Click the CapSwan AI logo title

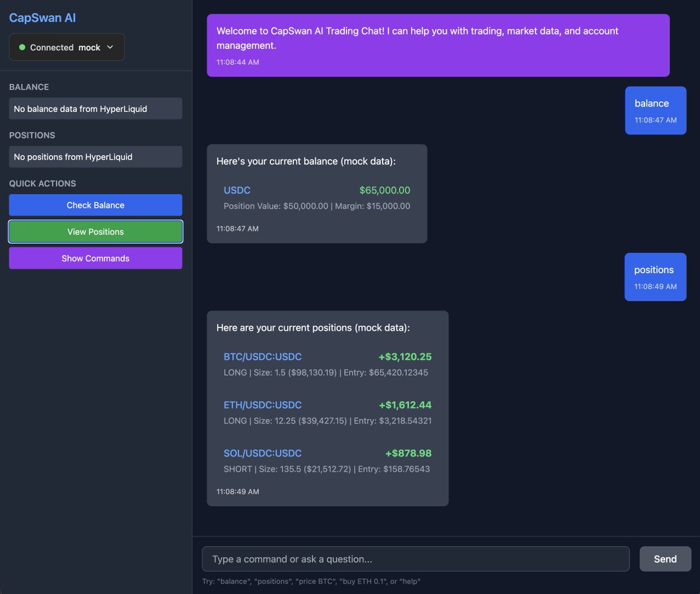click(x=42, y=18)
